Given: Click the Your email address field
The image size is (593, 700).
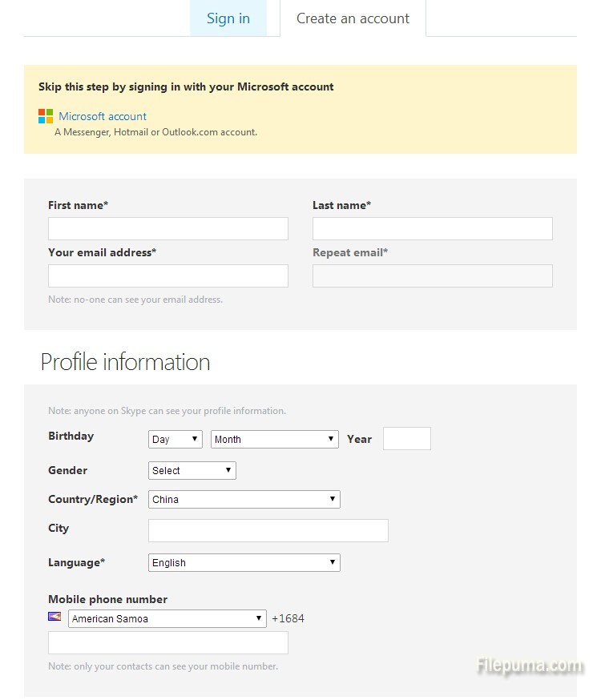Looking at the screenshot, I should 168,276.
